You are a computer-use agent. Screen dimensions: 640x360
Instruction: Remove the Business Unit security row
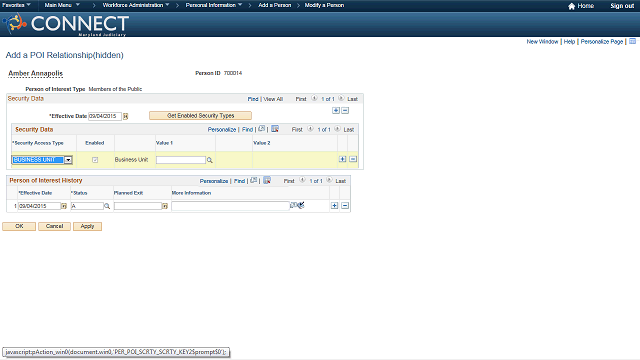[353, 159]
